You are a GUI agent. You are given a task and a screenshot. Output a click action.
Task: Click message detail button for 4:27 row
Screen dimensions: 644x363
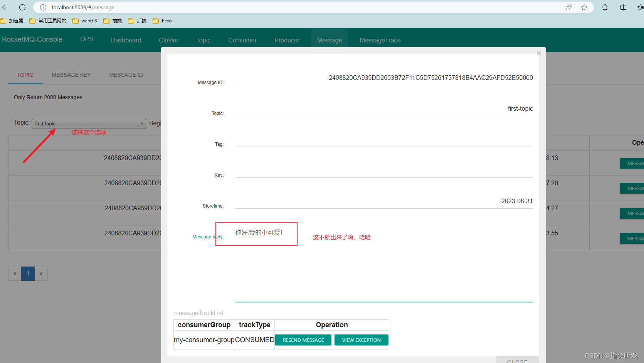point(632,213)
